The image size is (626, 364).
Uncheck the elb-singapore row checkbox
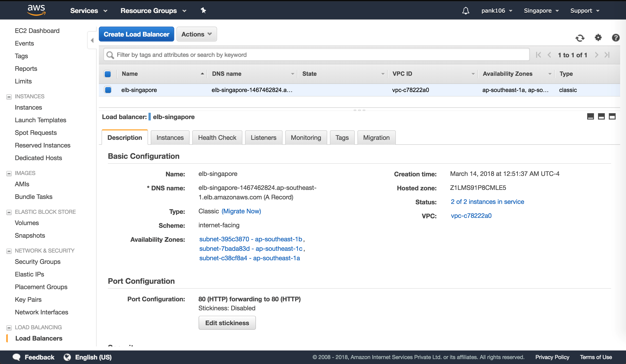(x=108, y=90)
